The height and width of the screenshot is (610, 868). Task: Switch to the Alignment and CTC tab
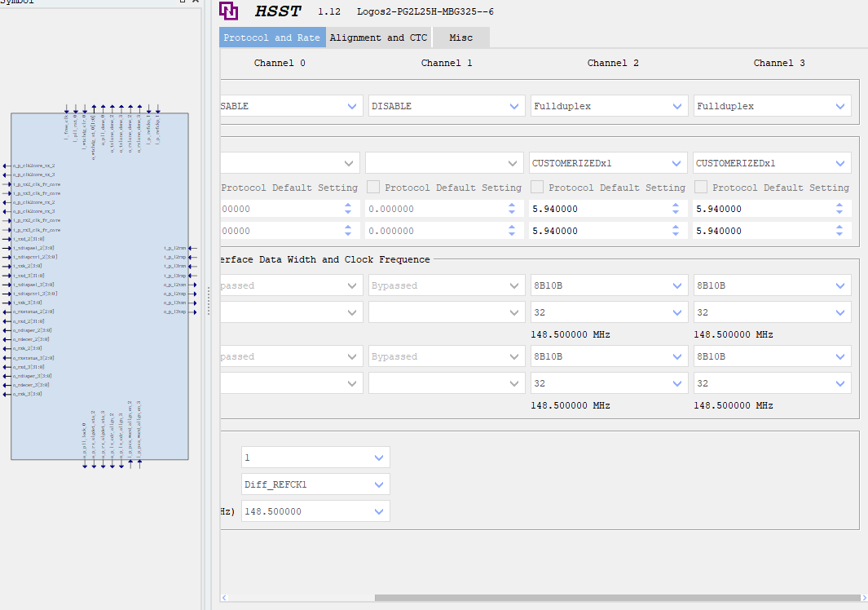[x=379, y=38]
